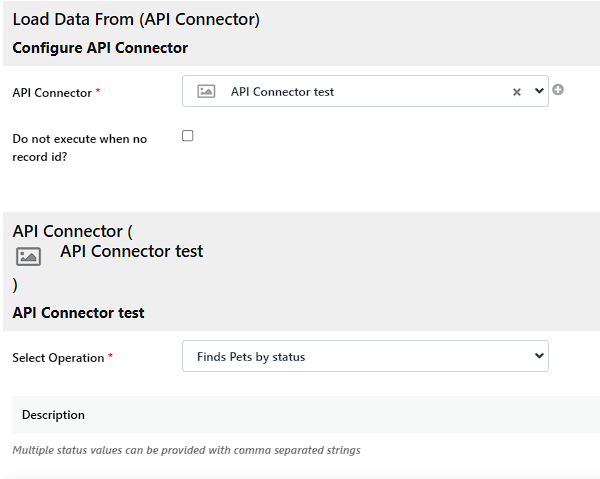This screenshot has height=479, width=600.
Task: Click the "Configure API Connector" heading
Action: click(x=100, y=48)
